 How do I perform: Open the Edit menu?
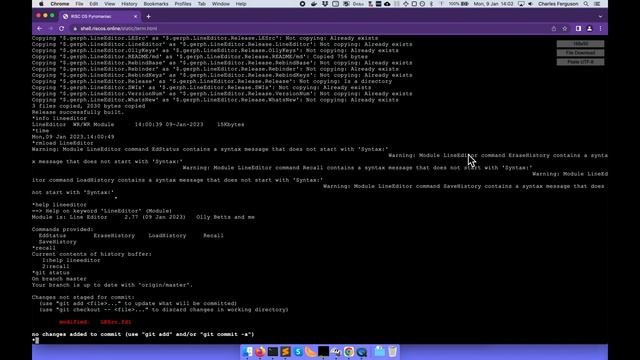(x=94, y=4)
